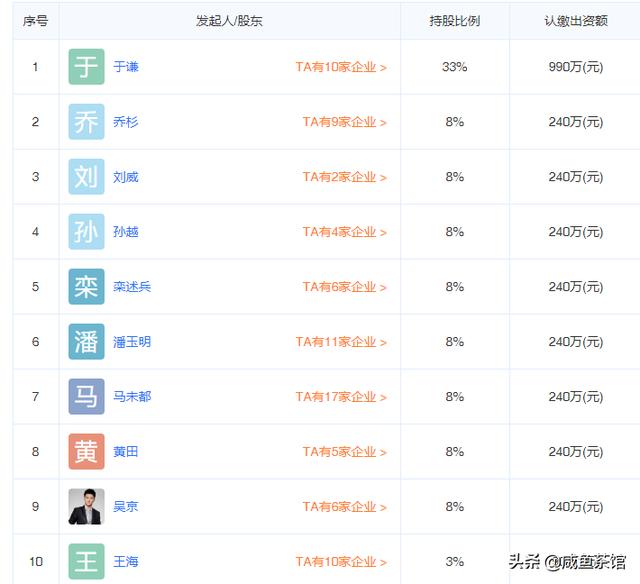Expand 于谦's TA有10家企业 link
Image resolution: width=640 pixels, height=584 pixels.
(x=341, y=67)
